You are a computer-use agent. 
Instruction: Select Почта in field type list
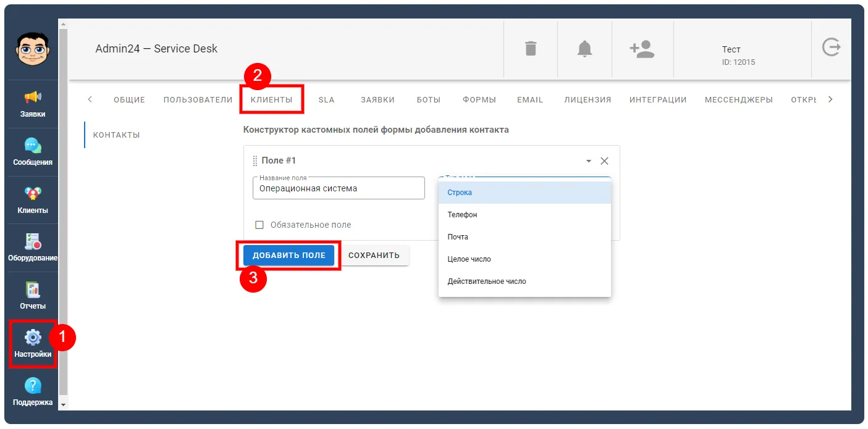coord(525,237)
